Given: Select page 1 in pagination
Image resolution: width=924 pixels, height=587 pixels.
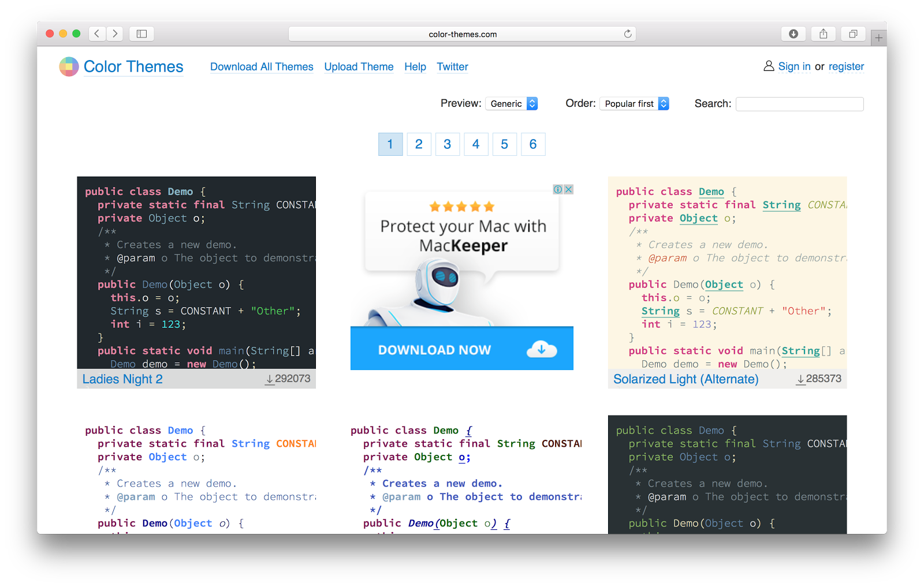Looking at the screenshot, I should click(390, 144).
